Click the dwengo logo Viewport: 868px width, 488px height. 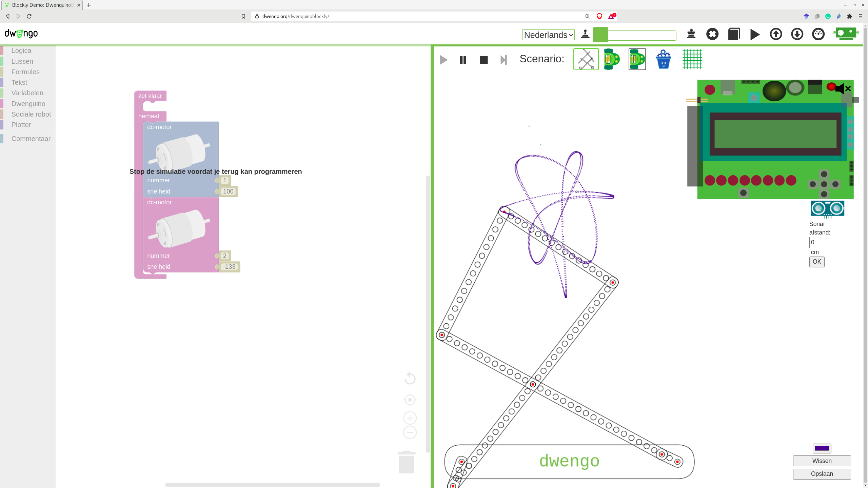pos(21,34)
